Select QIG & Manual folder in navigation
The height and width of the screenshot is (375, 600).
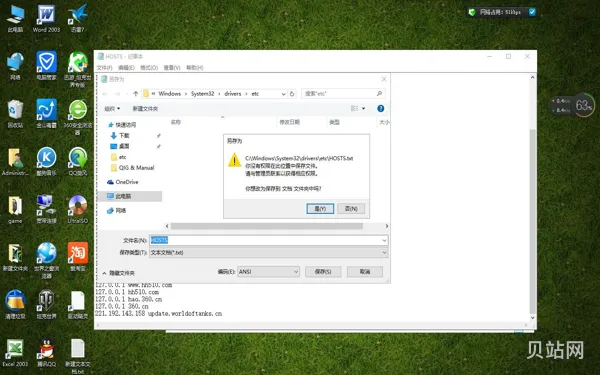coord(132,168)
